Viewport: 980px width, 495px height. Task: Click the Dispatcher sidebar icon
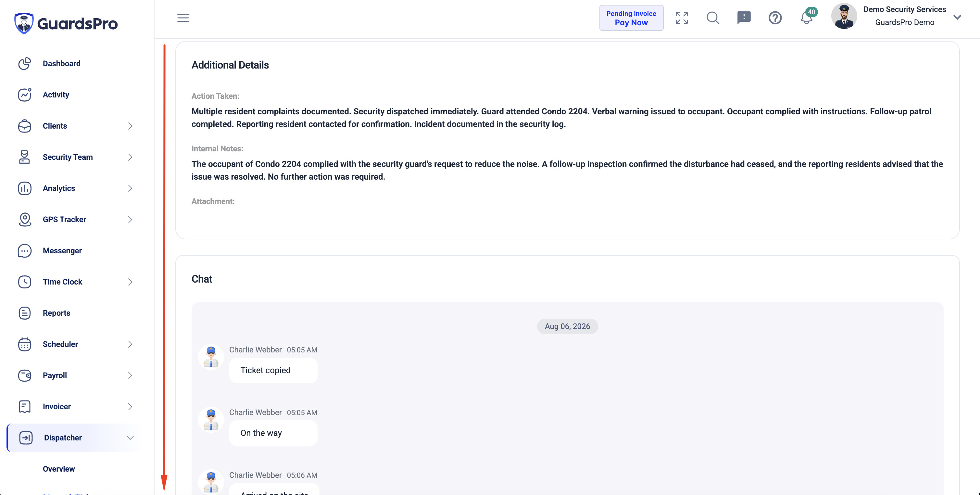click(26, 438)
